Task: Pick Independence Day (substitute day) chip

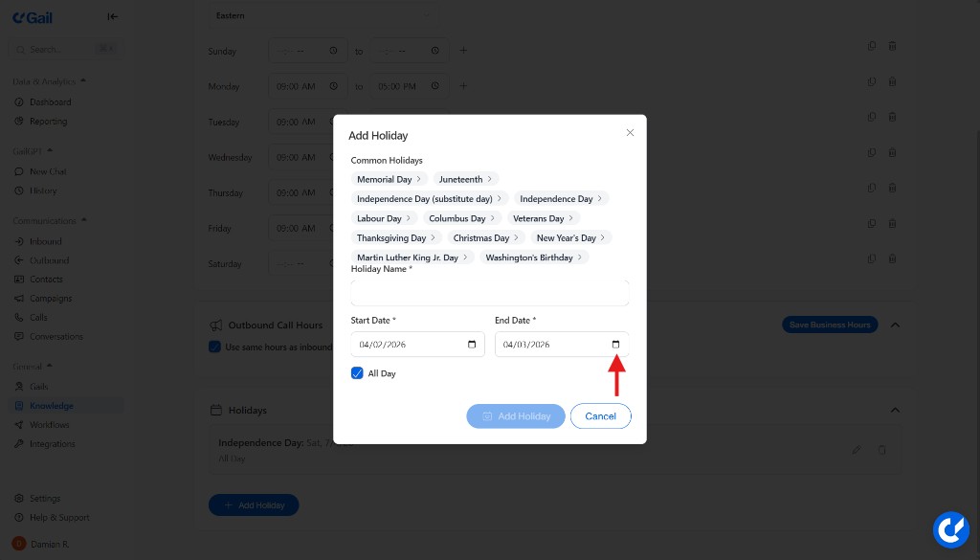Action: [x=430, y=199]
